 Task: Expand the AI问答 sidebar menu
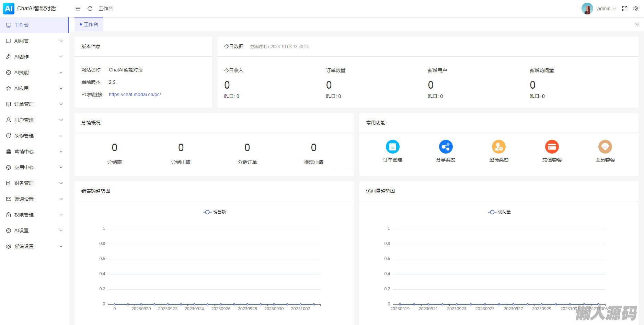[x=34, y=41]
